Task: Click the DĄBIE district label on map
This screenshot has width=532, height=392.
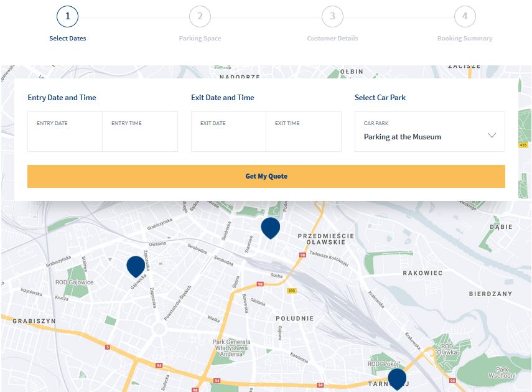Action: [x=501, y=227]
